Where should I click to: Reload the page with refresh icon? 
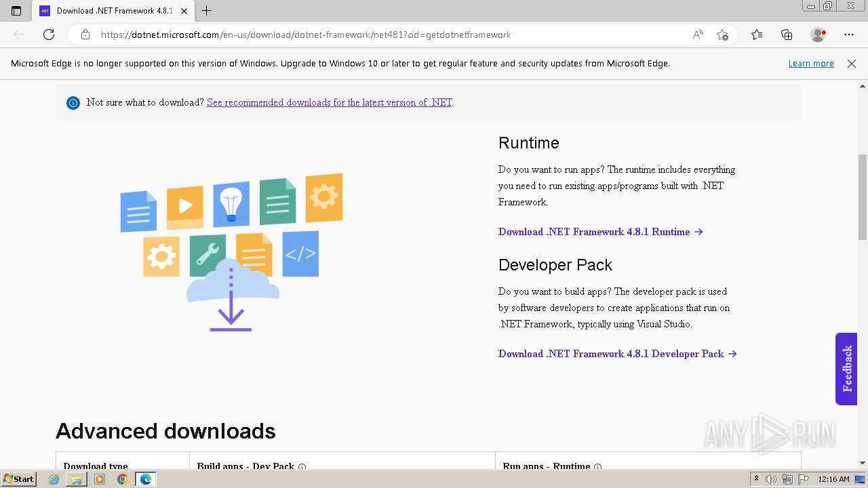pos(49,35)
